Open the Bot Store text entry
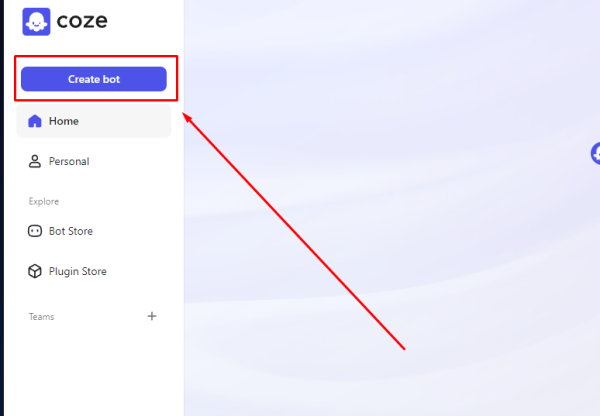Image resolution: width=600 pixels, height=416 pixels. 71,231
